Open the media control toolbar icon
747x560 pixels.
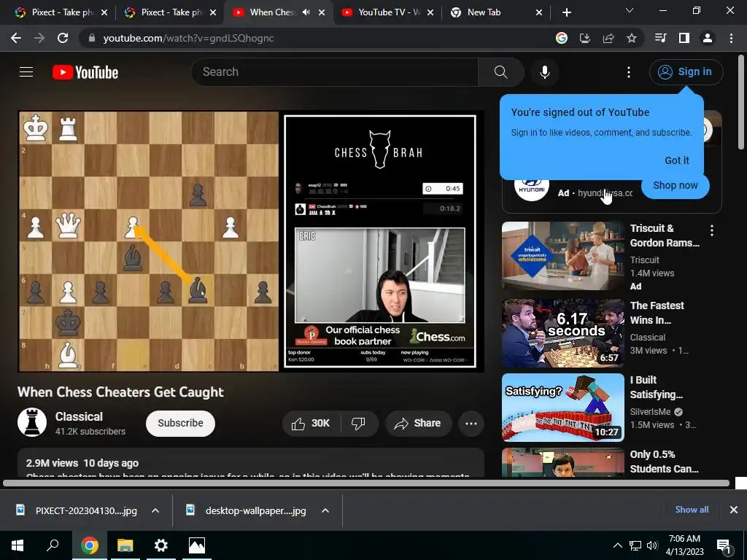coord(661,38)
